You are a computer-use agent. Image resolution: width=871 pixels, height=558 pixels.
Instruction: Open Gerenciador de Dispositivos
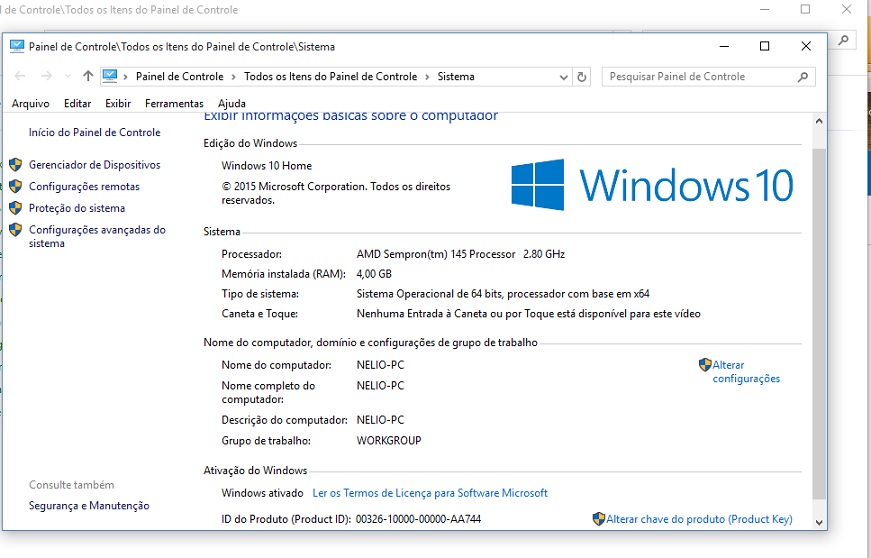[94, 165]
